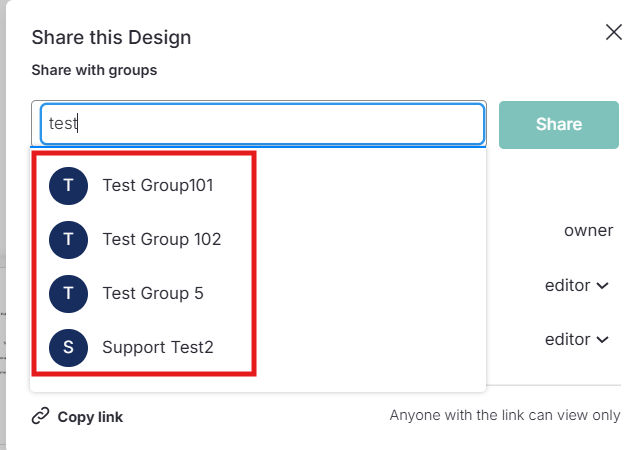The image size is (636, 450).
Task: Click the T avatar for Test Group 102
Action: click(x=68, y=239)
